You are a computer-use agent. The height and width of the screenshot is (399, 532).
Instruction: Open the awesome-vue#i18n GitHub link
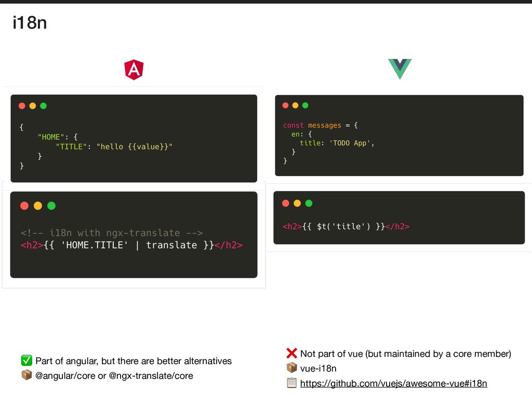[x=394, y=383]
